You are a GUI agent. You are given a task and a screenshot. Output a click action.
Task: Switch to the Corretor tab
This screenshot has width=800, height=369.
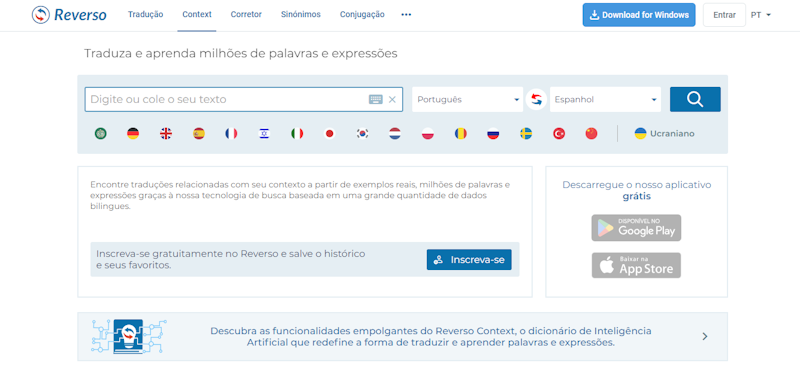pyautogui.click(x=246, y=14)
